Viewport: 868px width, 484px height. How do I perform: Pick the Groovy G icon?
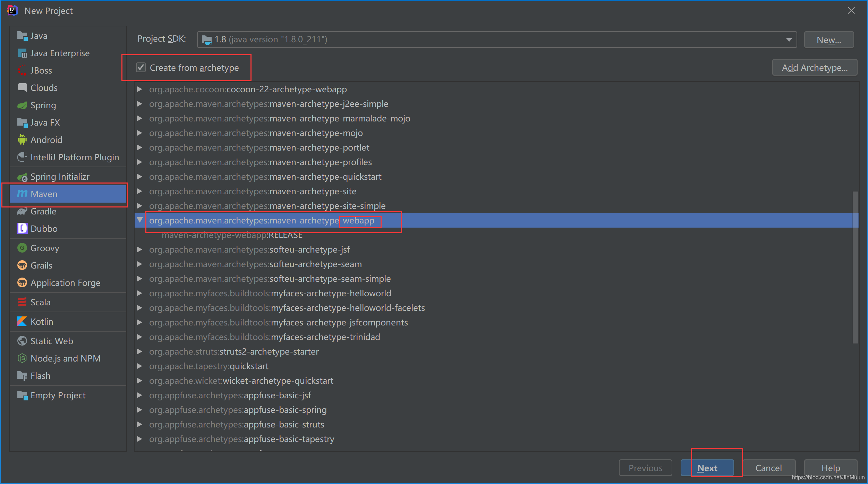22,248
